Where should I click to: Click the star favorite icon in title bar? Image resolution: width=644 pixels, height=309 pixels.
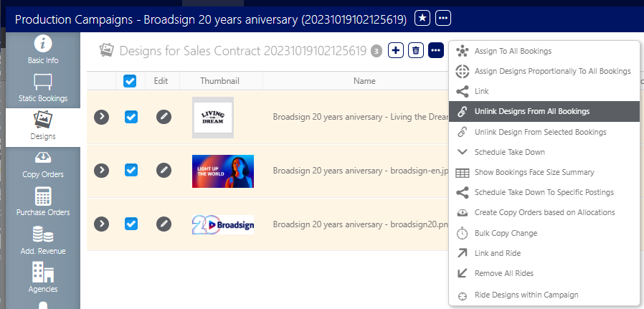click(x=422, y=19)
